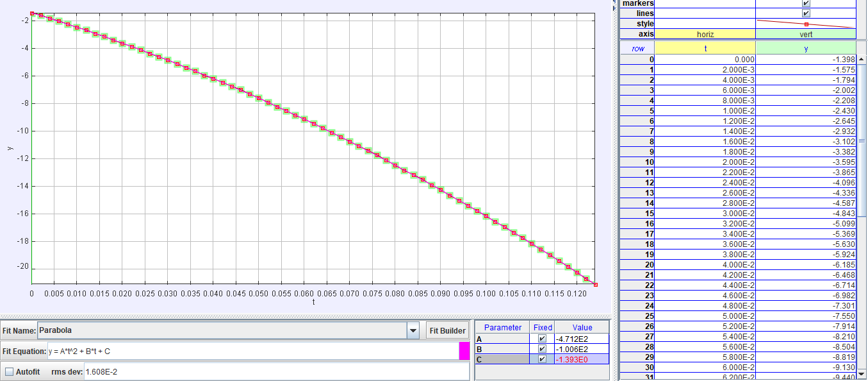Select t cell 2.000E-2 in row 10
The image size is (868, 381).
[705, 162]
